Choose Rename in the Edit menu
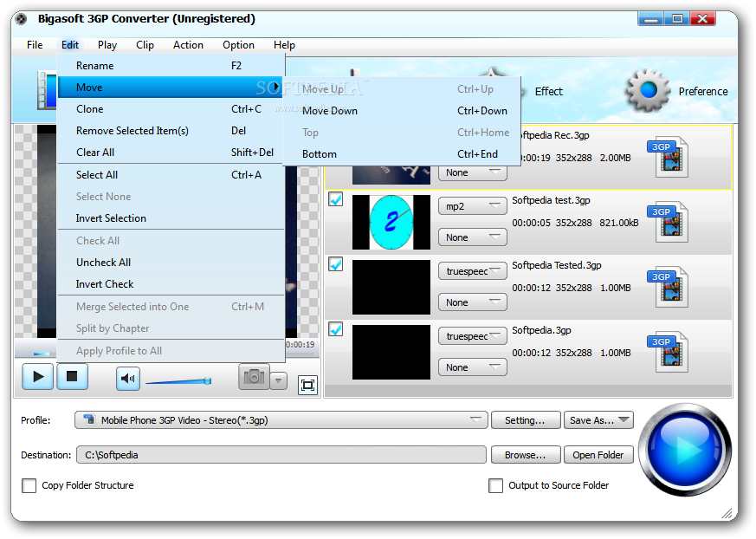This screenshot has height=539, width=756. 171,66
